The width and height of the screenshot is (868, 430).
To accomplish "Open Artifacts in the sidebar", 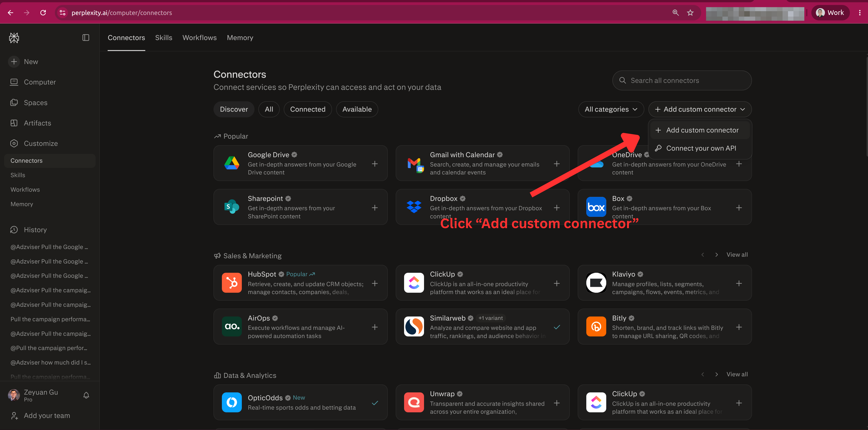I will pos(31,123).
